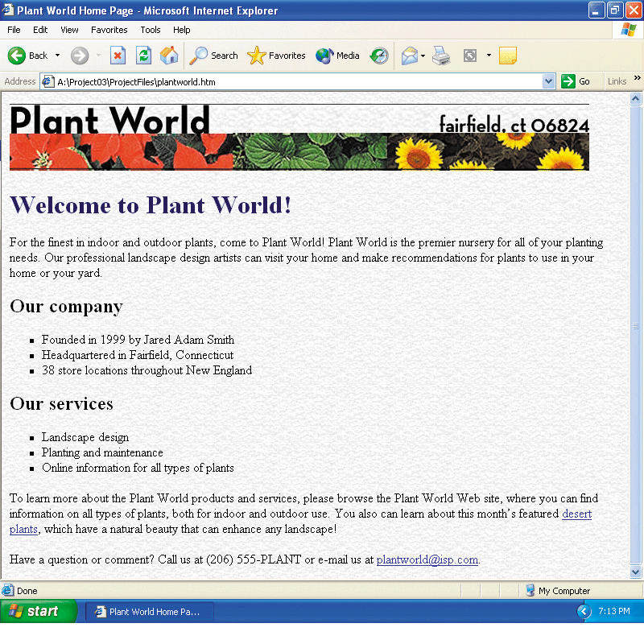Image resolution: width=644 pixels, height=644 pixels.
Task: Open the Tools menu
Action: point(151,30)
